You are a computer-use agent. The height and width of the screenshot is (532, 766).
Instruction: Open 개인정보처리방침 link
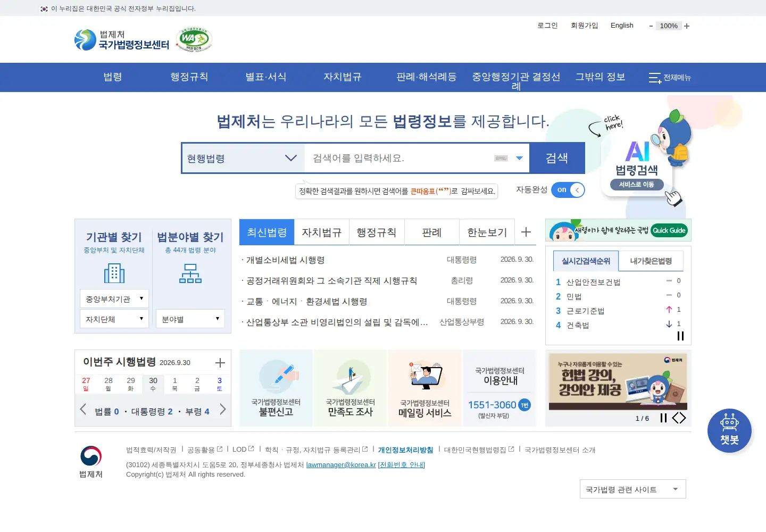pyautogui.click(x=406, y=450)
